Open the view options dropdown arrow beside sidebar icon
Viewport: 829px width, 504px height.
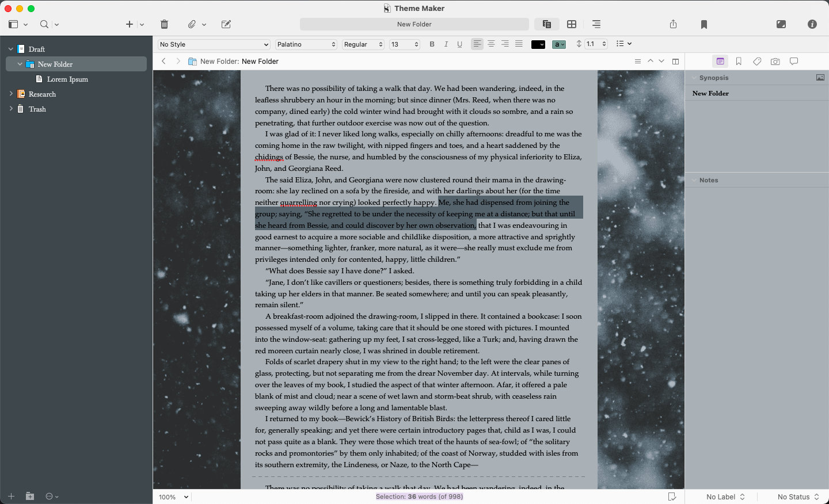pyautogui.click(x=26, y=25)
